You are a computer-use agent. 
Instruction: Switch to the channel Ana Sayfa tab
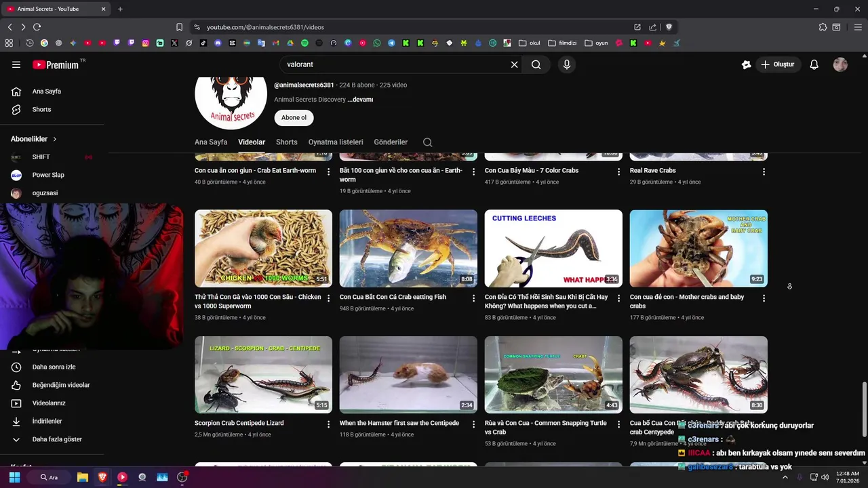tap(211, 142)
